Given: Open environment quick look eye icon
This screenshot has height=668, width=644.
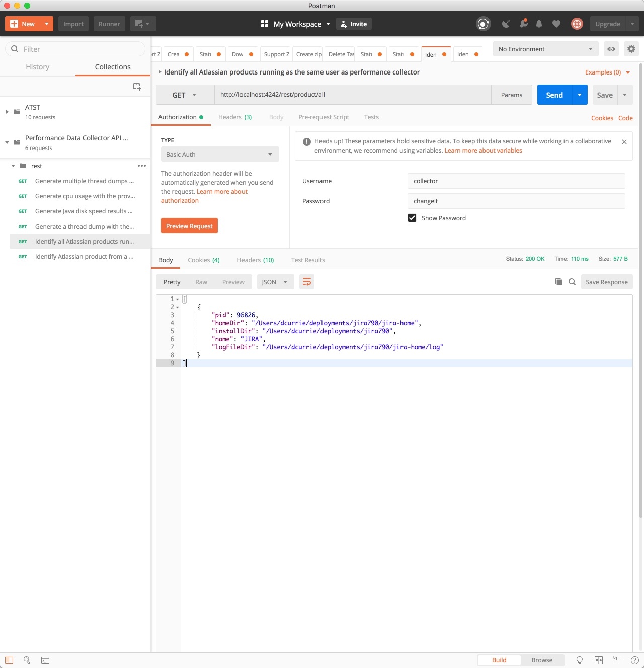Looking at the screenshot, I should tap(611, 49).
